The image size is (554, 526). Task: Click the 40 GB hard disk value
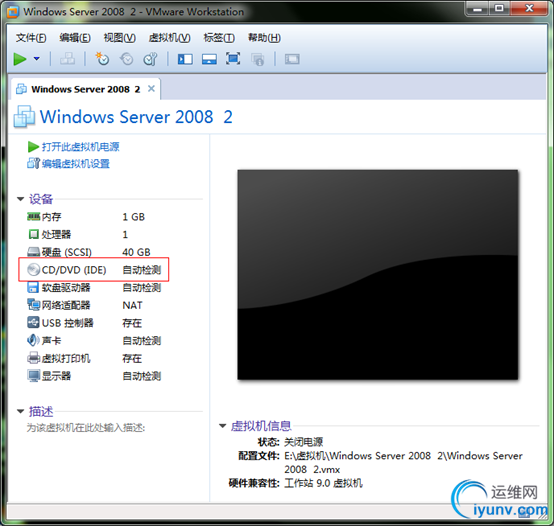[136, 252]
